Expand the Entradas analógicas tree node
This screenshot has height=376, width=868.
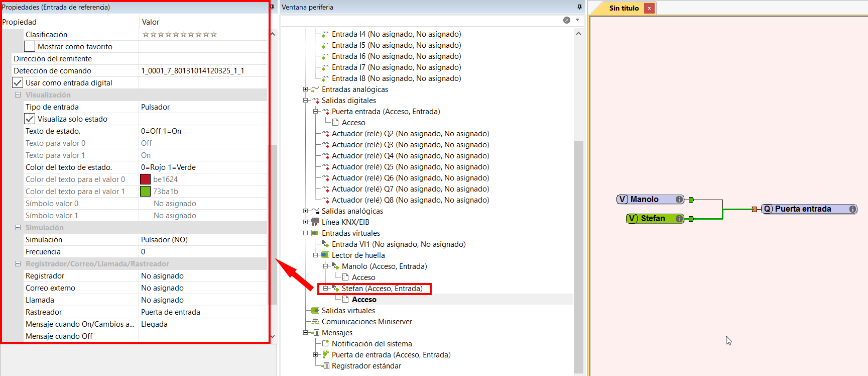click(x=305, y=89)
